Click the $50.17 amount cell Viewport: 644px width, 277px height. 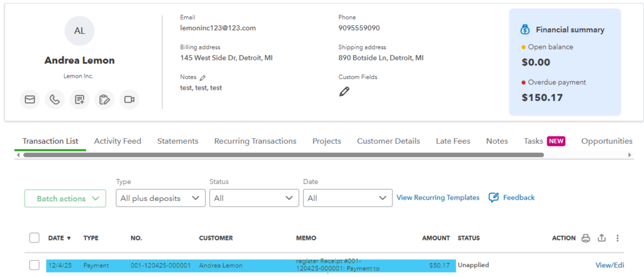[440, 266]
